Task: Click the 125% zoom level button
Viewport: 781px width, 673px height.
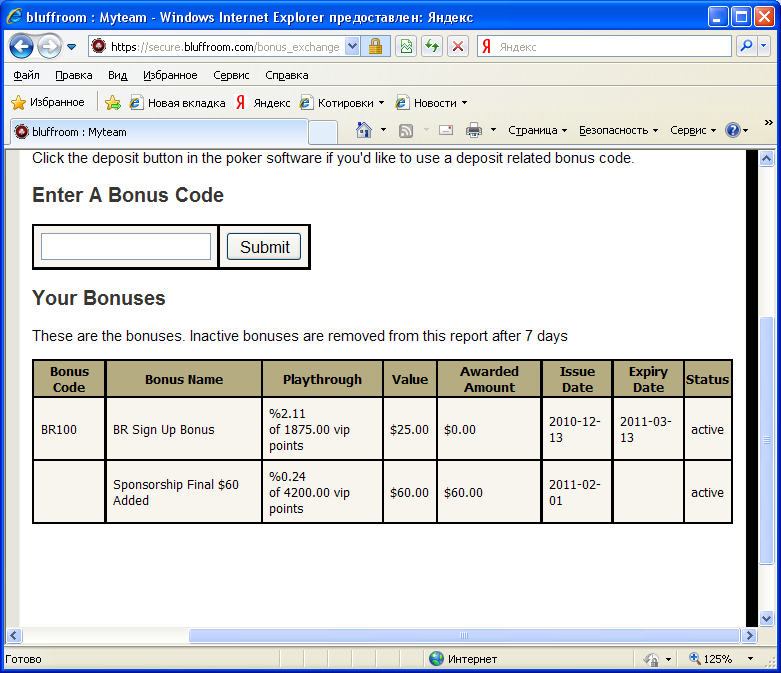Action: 711,659
